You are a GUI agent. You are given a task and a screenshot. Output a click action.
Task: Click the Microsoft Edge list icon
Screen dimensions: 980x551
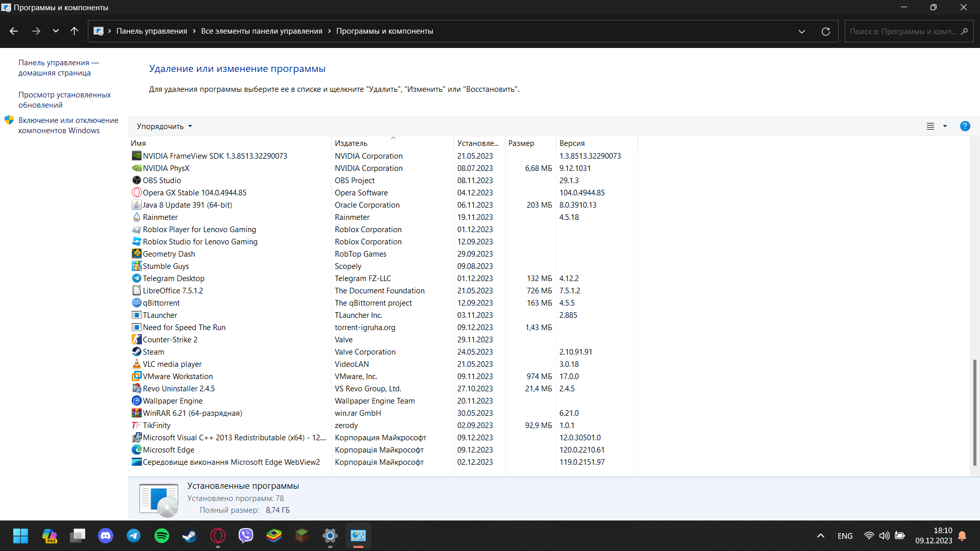[136, 450]
